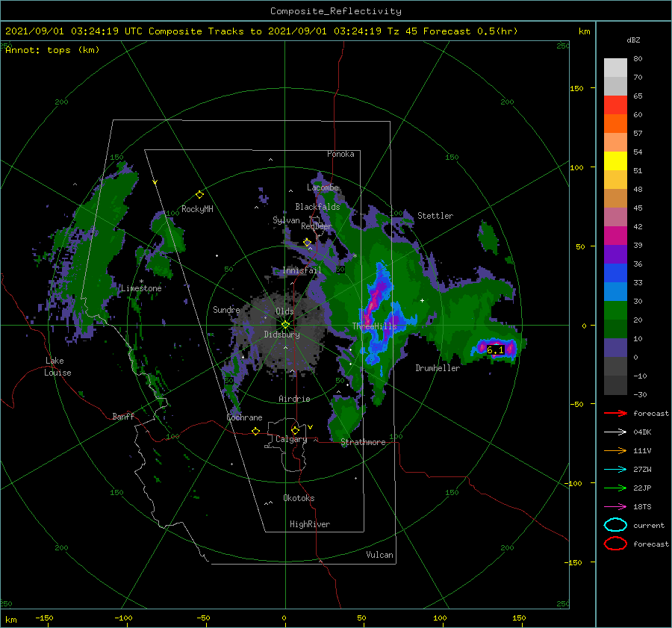Click the cyan 27ZW arrow in the legend

615,470
